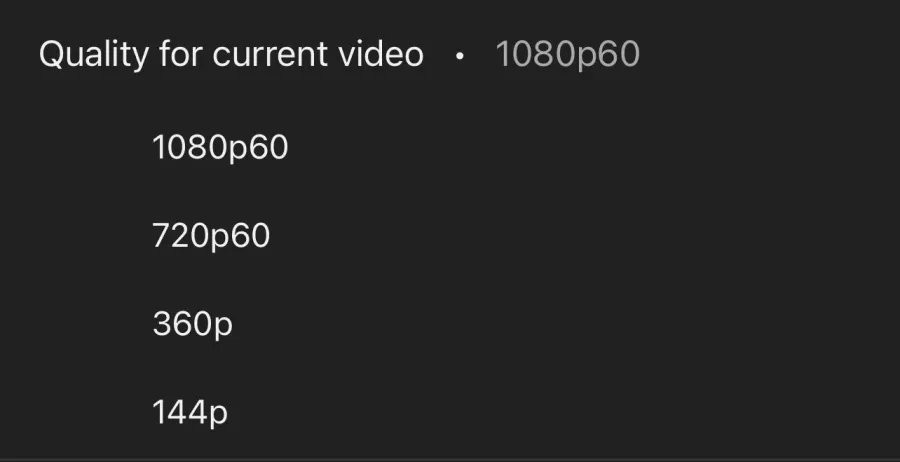Tap the header title text "Quality for current video"

[231, 55]
